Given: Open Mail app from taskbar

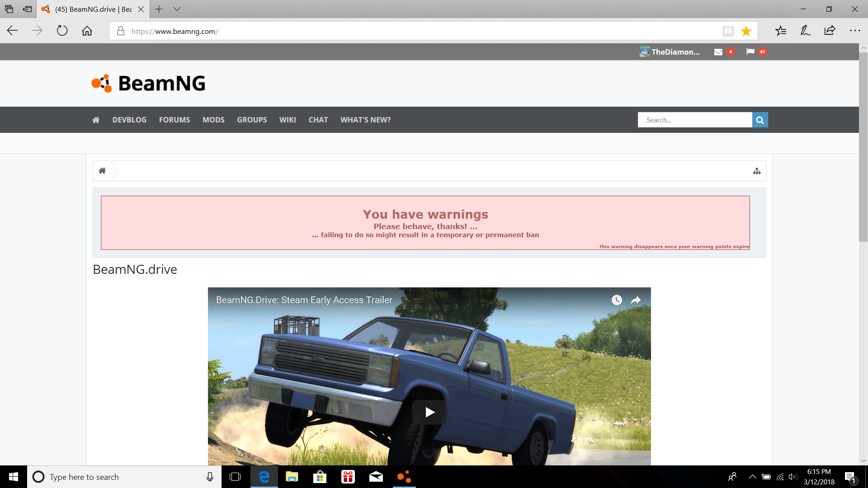Looking at the screenshot, I should pyautogui.click(x=376, y=477).
